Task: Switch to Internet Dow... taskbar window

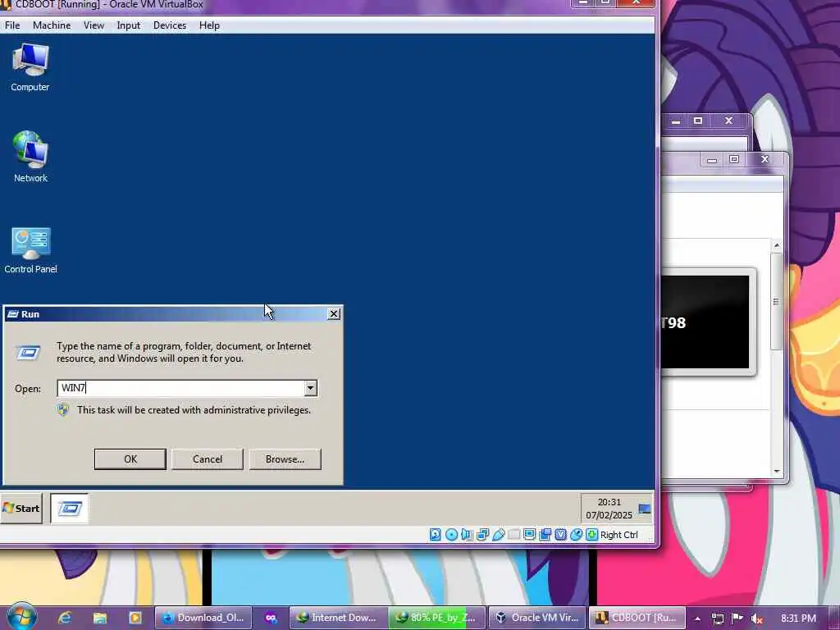Action: 339,618
